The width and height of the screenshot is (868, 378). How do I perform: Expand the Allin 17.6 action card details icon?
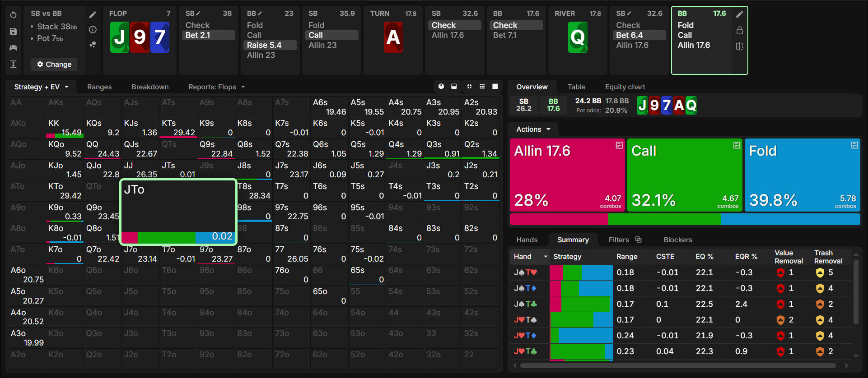point(619,145)
